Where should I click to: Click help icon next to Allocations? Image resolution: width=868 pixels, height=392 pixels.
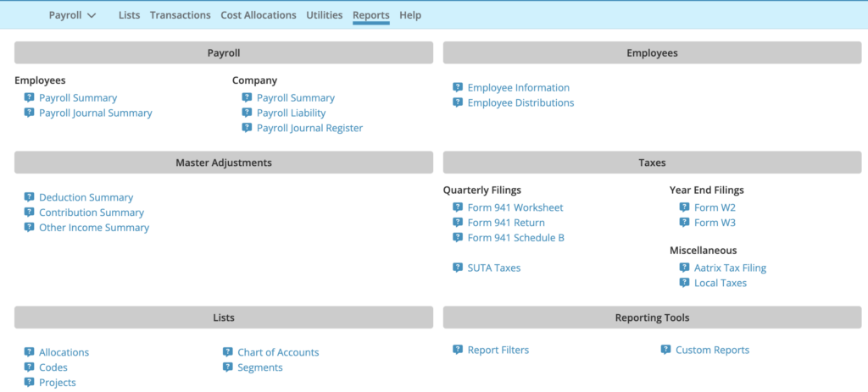29,352
